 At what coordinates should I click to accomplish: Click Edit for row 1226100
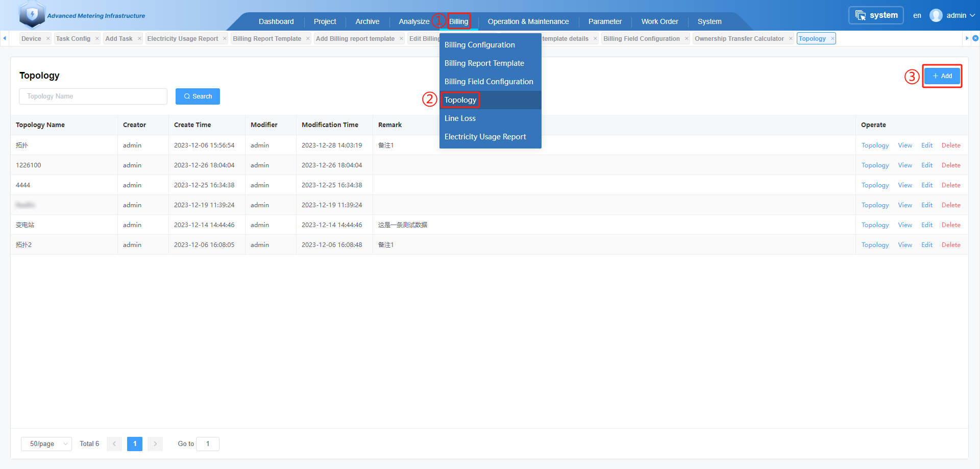tap(927, 165)
